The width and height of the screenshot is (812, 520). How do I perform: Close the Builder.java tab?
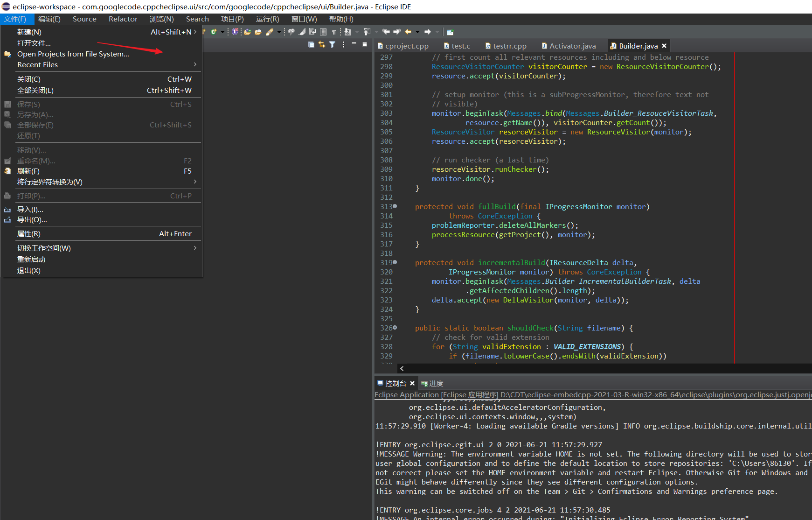(x=664, y=46)
